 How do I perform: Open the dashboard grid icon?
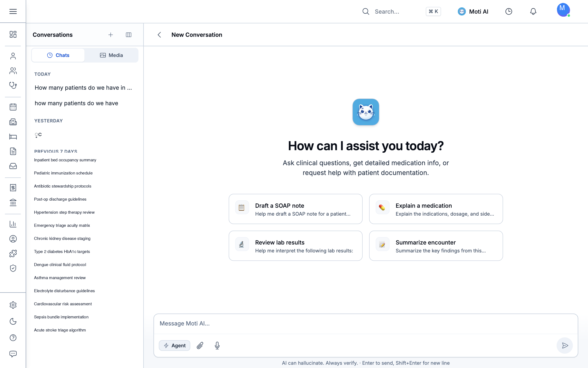point(13,34)
